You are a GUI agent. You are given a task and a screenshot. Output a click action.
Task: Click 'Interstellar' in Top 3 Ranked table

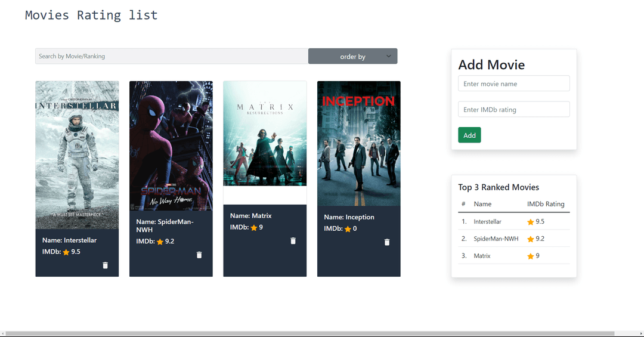(488, 221)
